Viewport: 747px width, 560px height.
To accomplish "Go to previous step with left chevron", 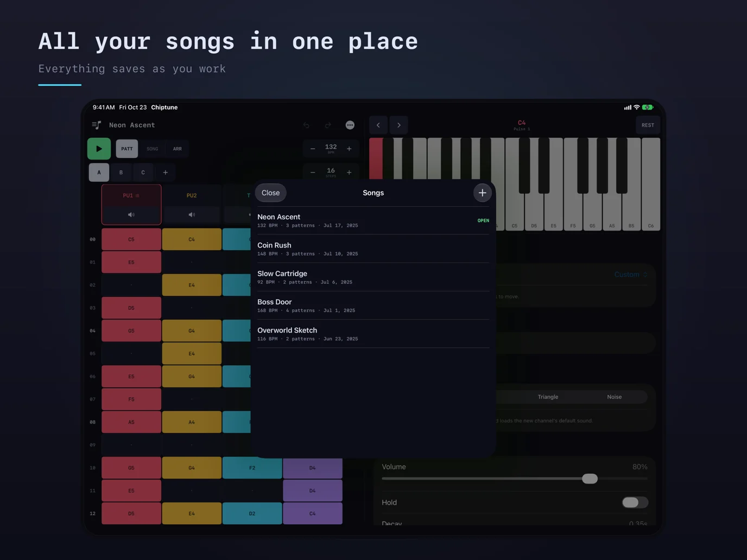I will point(378,125).
